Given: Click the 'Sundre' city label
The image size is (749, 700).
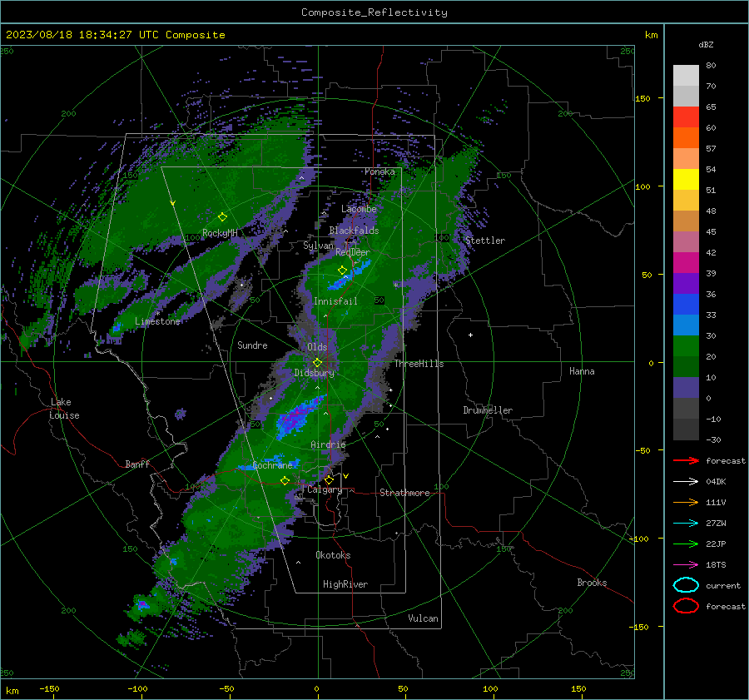Looking at the screenshot, I should (252, 345).
